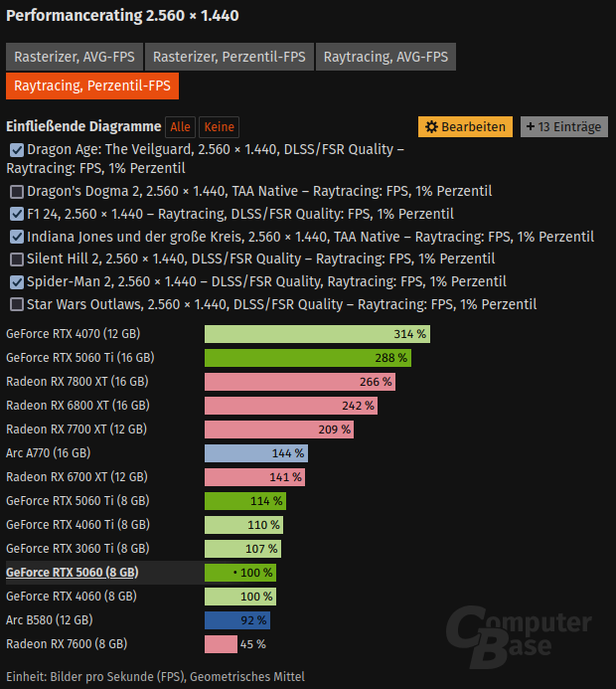This screenshot has width=616, height=689.
Task: Click the Keine button to deselect all diagrams
Action: point(220,127)
